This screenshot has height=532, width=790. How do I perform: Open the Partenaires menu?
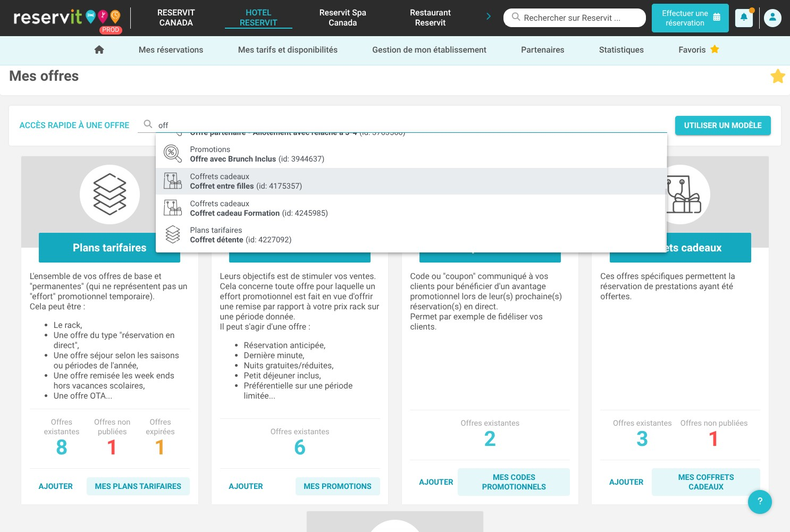pos(542,50)
